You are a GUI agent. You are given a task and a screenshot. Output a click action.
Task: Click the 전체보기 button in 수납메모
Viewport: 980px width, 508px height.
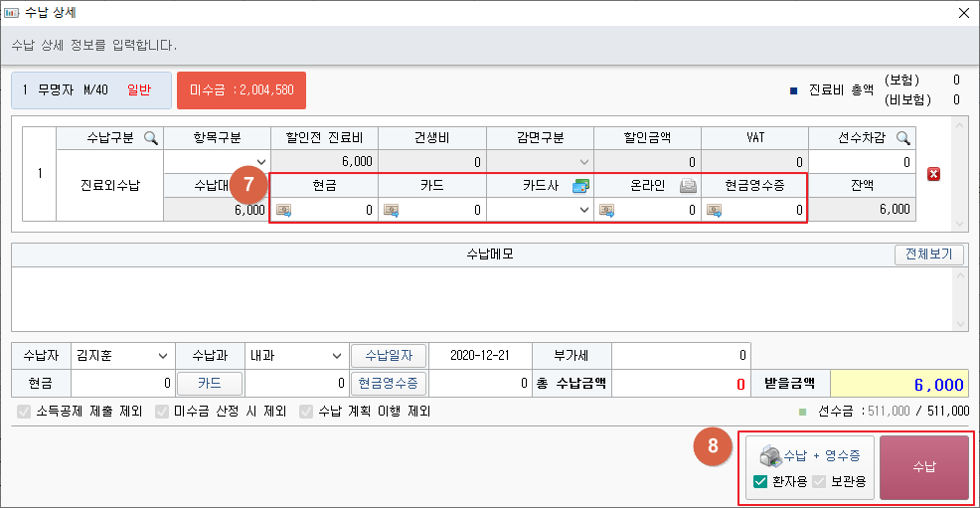click(928, 254)
